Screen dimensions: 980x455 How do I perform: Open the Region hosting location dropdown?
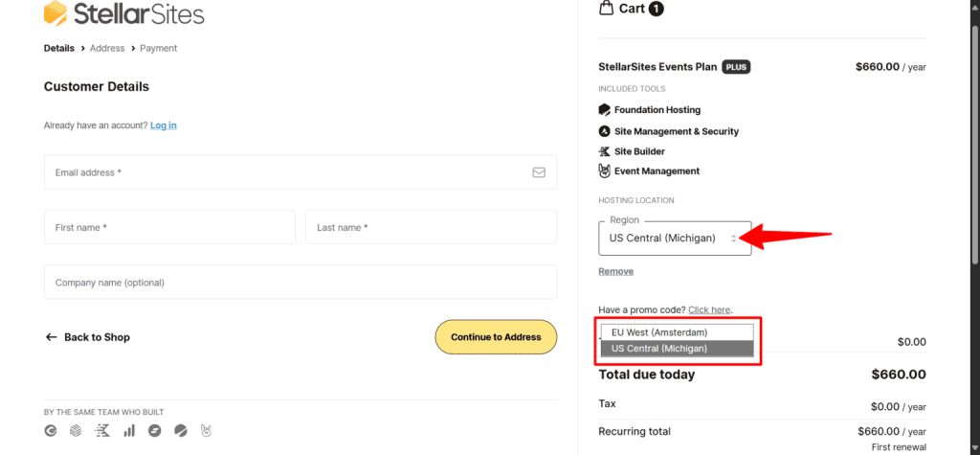pos(675,239)
